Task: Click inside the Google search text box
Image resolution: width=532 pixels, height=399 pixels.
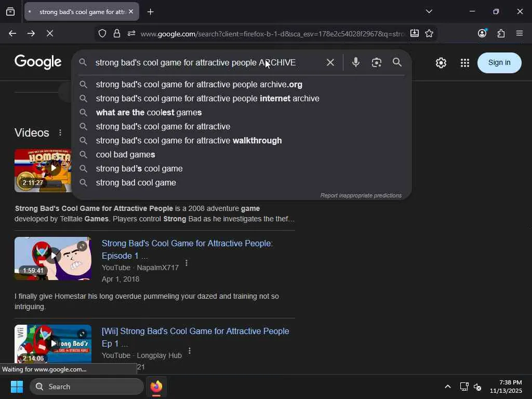Action: click(x=207, y=62)
